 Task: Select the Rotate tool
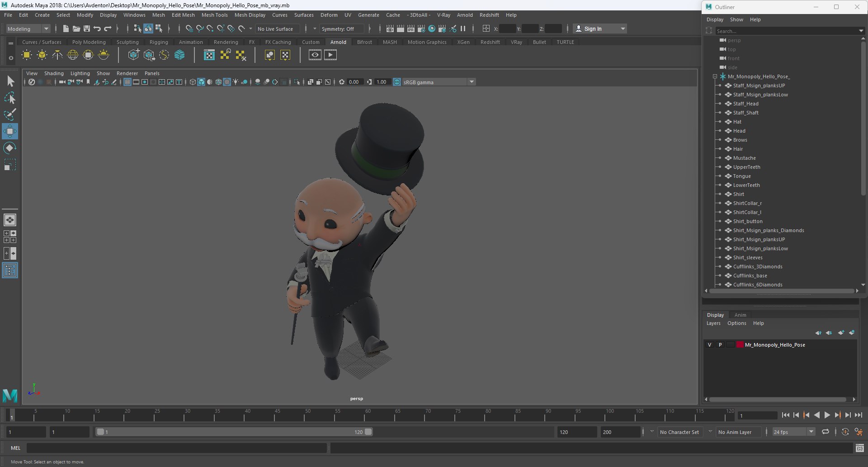pos(10,148)
